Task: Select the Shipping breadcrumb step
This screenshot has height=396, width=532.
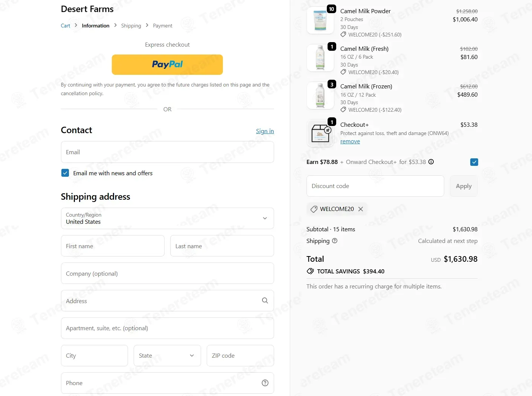Action: point(131,26)
